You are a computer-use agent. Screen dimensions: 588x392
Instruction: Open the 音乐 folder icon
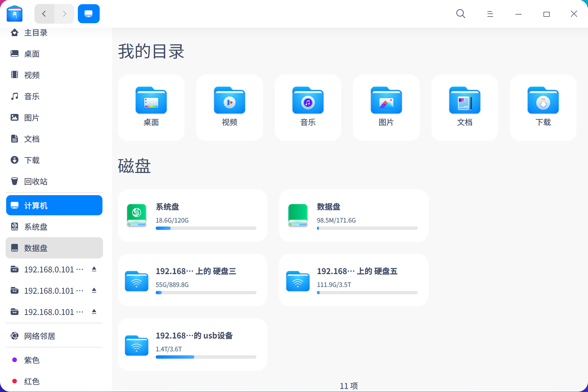click(308, 101)
